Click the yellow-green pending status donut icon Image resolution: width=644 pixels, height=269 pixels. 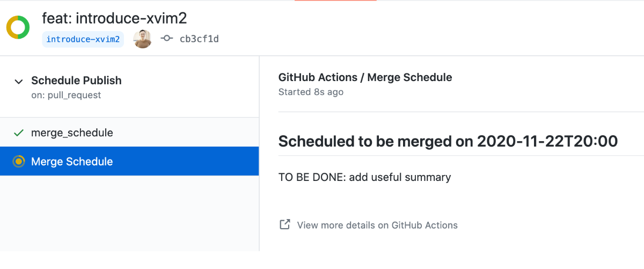click(18, 27)
